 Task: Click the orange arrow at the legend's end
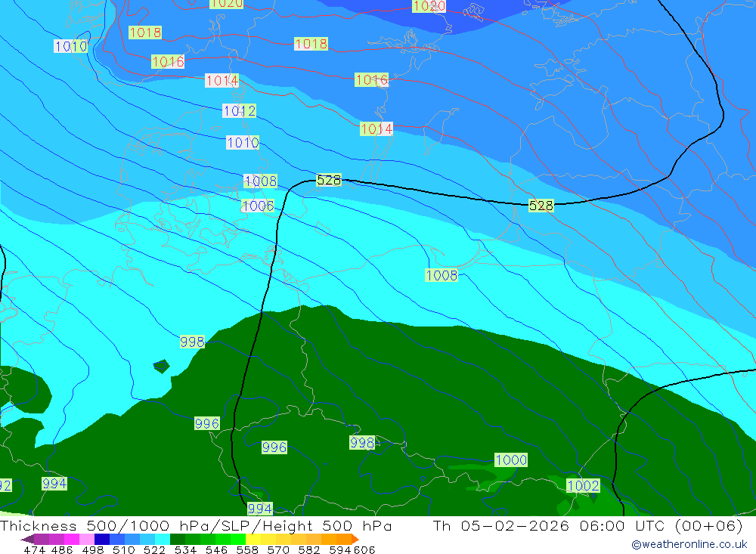355,539
